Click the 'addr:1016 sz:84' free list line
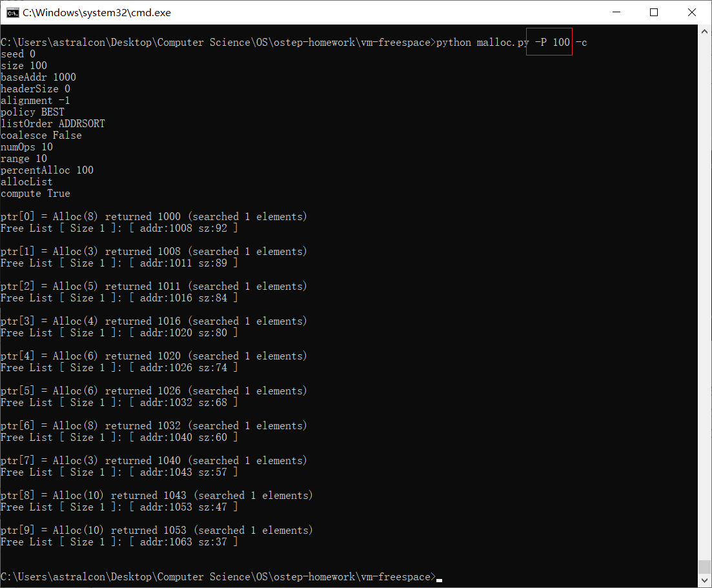This screenshot has height=588, width=712. point(119,298)
